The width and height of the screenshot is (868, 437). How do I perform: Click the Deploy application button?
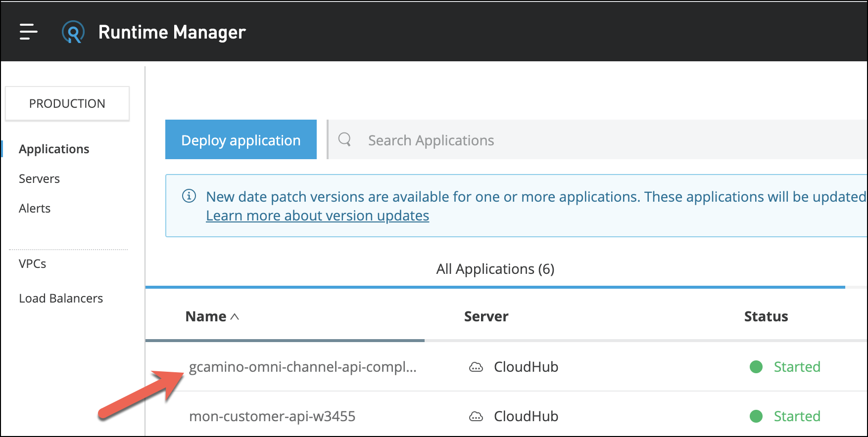pyautogui.click(x=241, y=139)
